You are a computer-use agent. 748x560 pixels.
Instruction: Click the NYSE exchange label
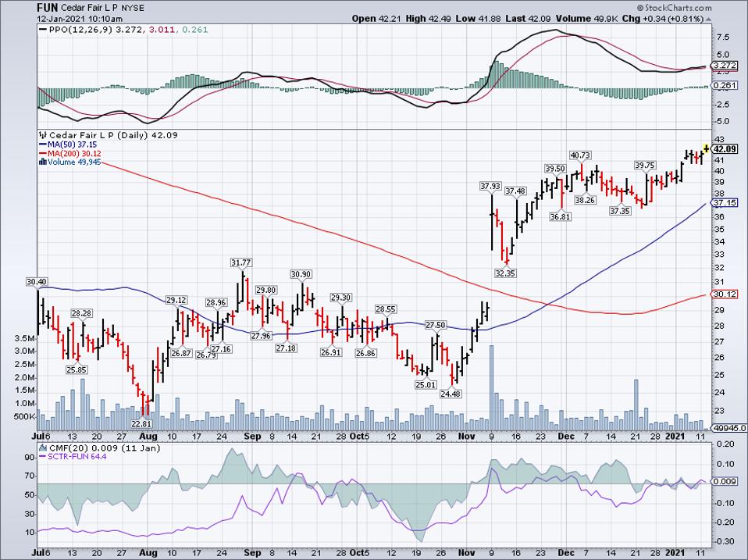click(131, 9)
